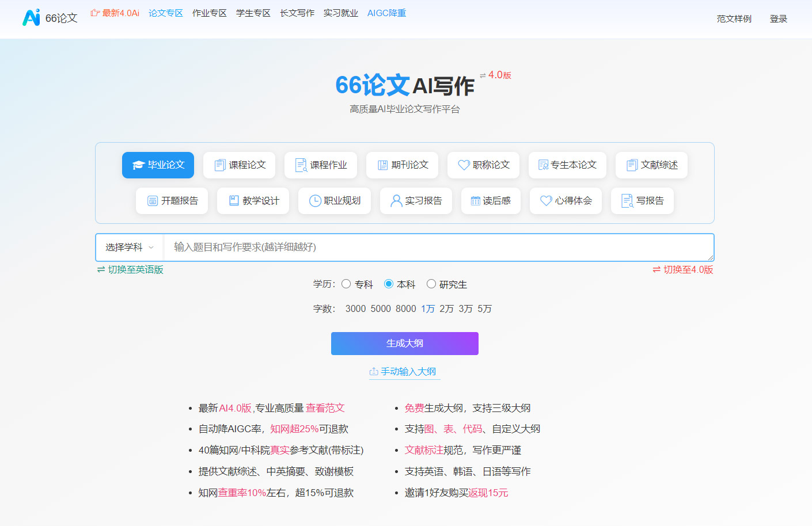812x526 pixels.
Task: Click the certificate icon on 专生本论文
Action: 543,165
